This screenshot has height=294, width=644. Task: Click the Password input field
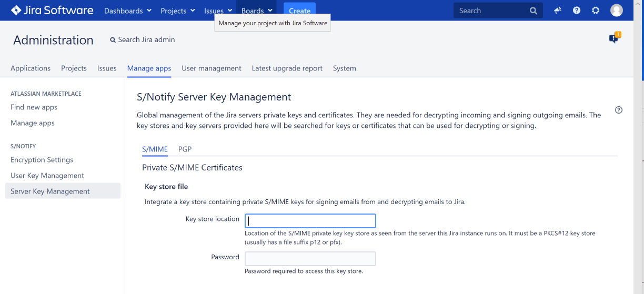(x=310, y=259)
